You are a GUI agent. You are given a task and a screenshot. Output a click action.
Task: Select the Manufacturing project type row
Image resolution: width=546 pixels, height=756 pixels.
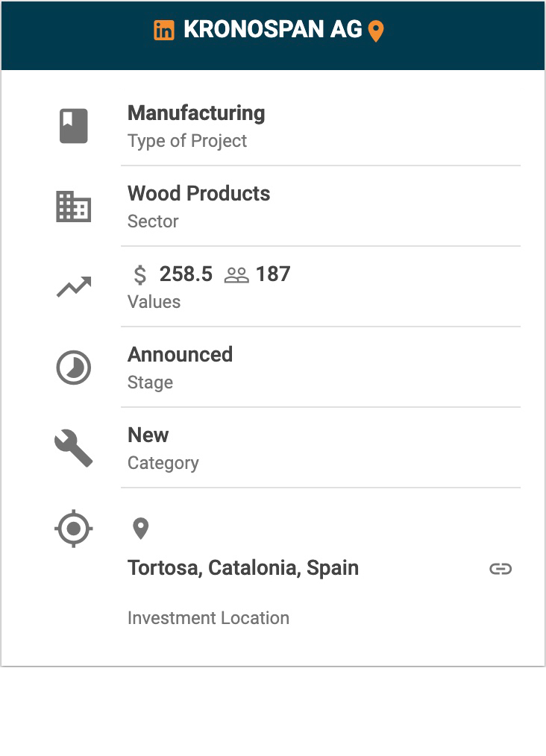[x=196, y=113]
